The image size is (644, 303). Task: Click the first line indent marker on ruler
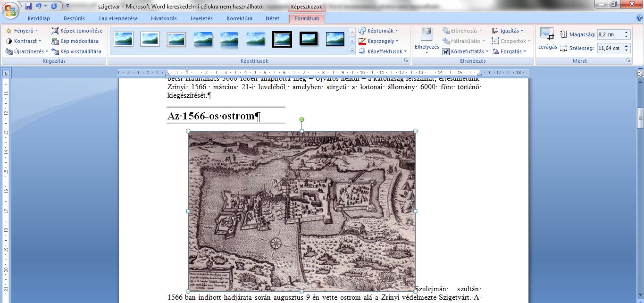(187, 70)
